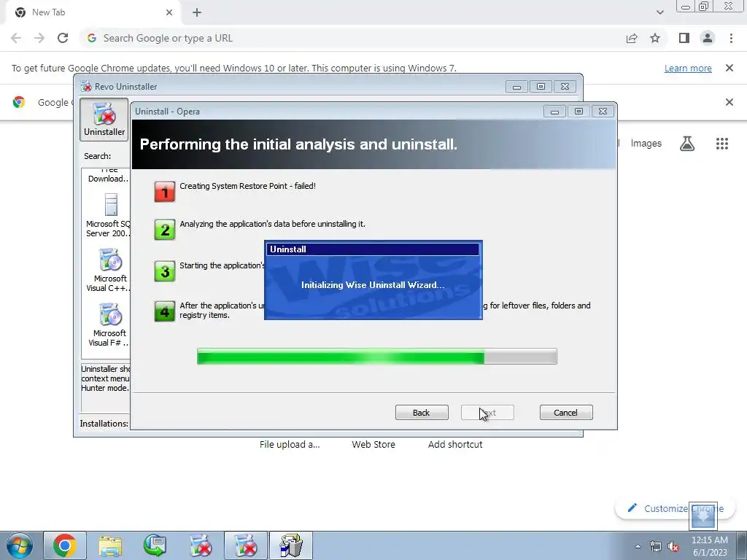
Task: Open the muted volume tray icon
Action: coord(673,546)
